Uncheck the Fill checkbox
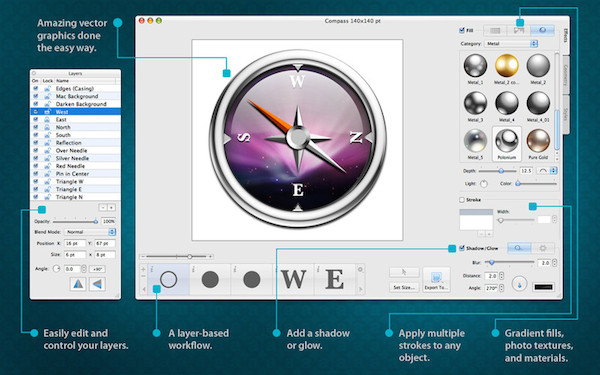Screen dimensions: 600x375 (462, 30)
